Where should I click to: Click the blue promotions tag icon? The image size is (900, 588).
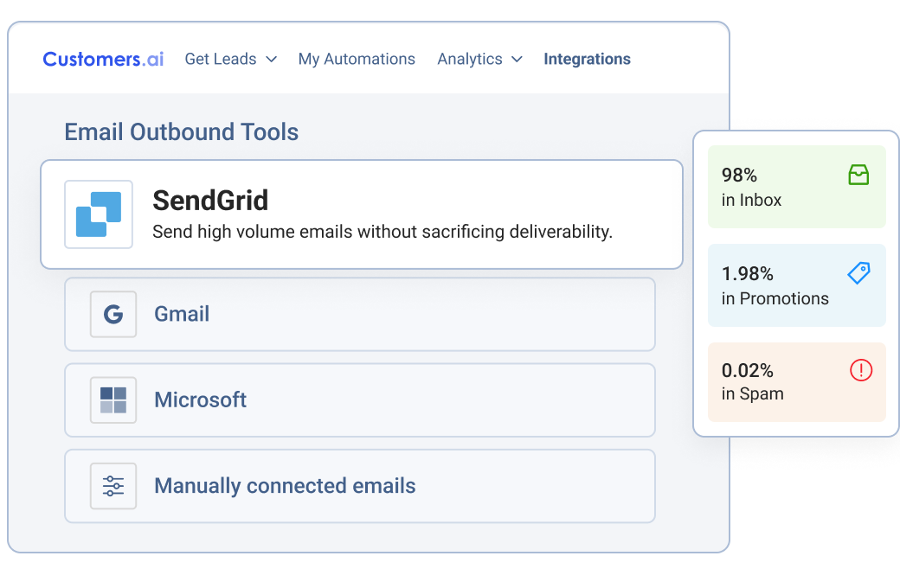858,274
